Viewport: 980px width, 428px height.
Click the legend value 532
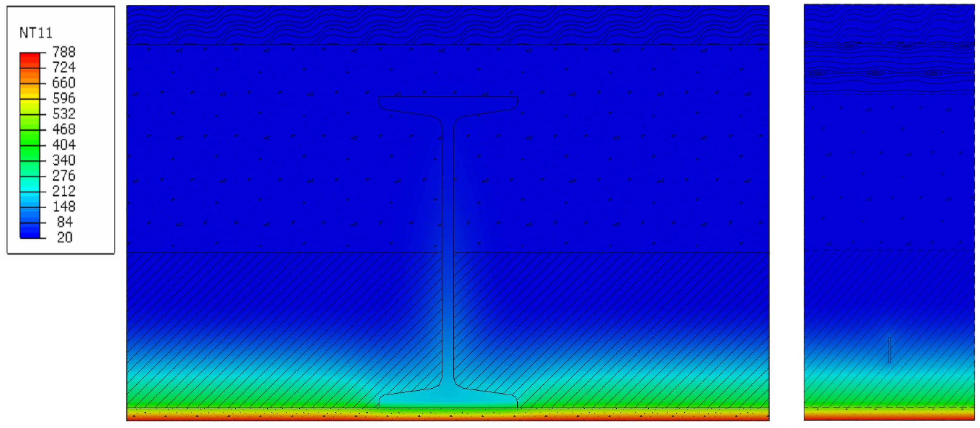pos(64,114)
